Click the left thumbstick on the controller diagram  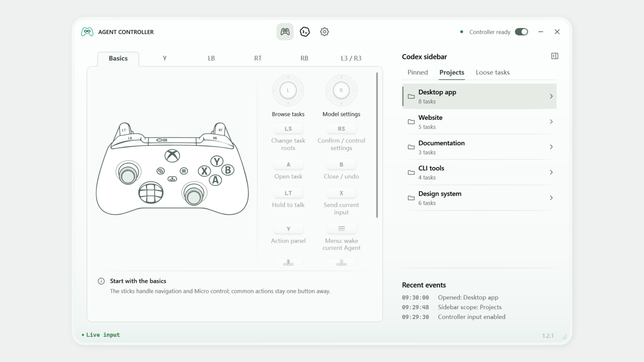tap(128, 173)
